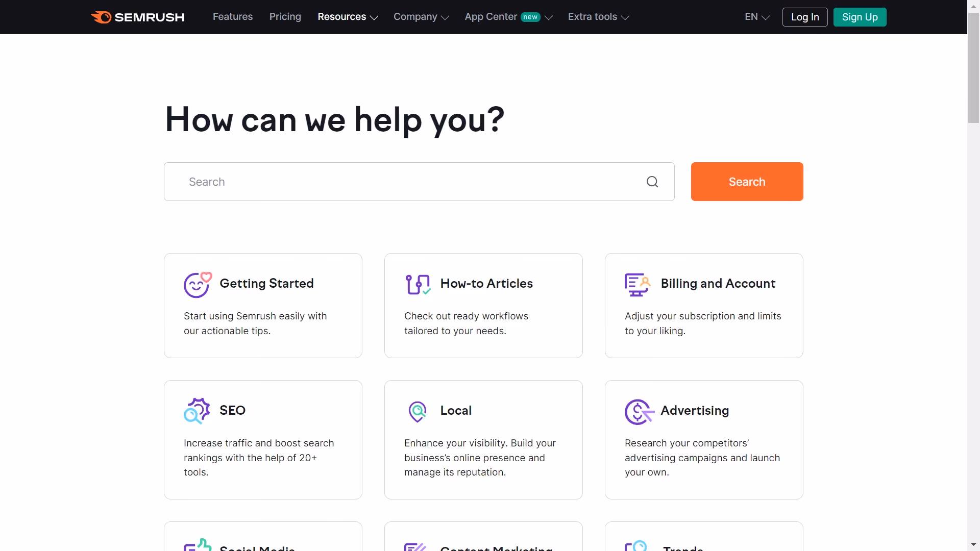Open the SEO category heading
This screenshot has width=980, height=551.
point(232,411)
